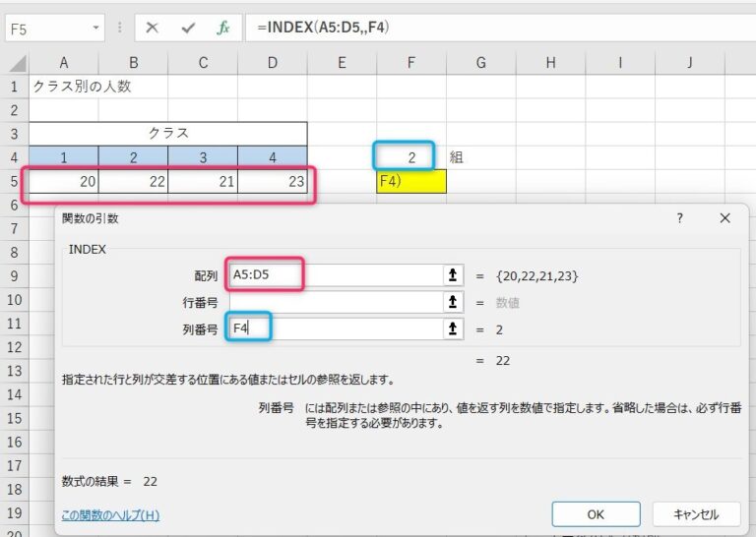This screenshot has height=537, width=756.
Task: Select the column J header
Action: (689, 63)
